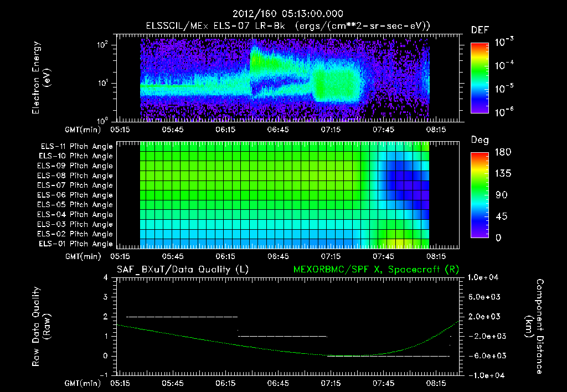Click the ELS-11 Pitch Angle row label
The image size is (567, 392).
(x=76, y=147)
